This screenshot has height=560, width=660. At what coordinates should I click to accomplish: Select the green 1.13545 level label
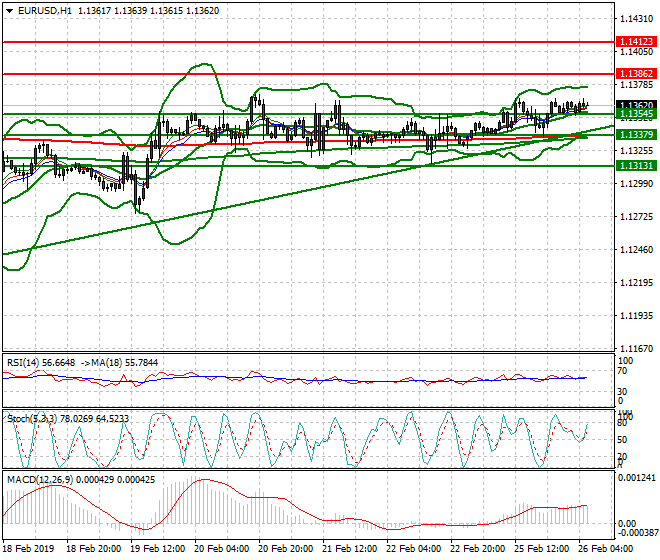[636, 114]
